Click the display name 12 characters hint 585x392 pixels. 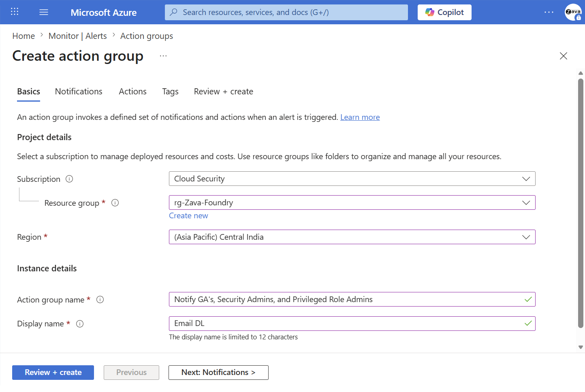[233, 337]
